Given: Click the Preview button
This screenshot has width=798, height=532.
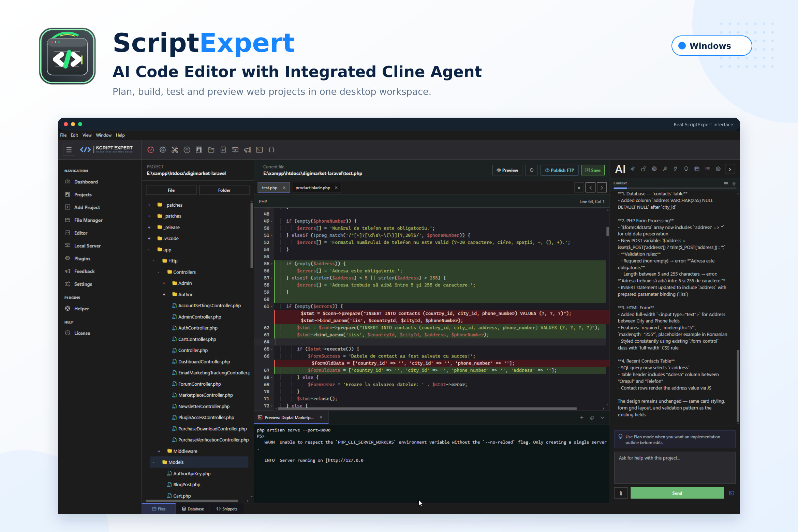Looking at the screenshot, I should tap(507, 170).
